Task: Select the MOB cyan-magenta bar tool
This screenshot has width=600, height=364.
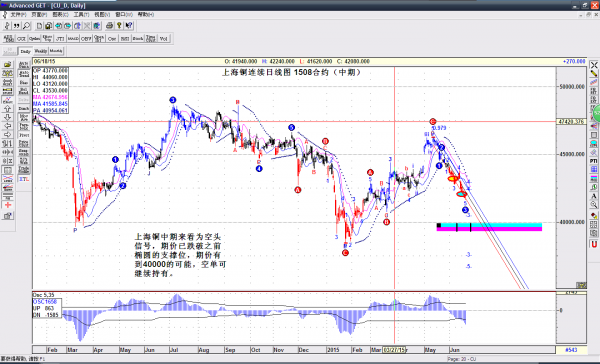Action: (594, 178)
